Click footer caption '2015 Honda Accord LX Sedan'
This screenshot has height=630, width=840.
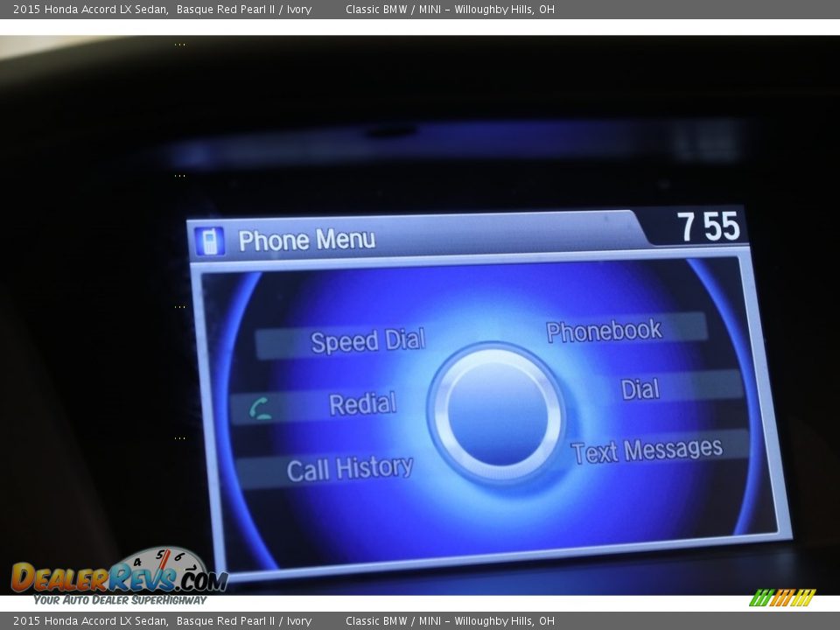(x=90, y=621)
